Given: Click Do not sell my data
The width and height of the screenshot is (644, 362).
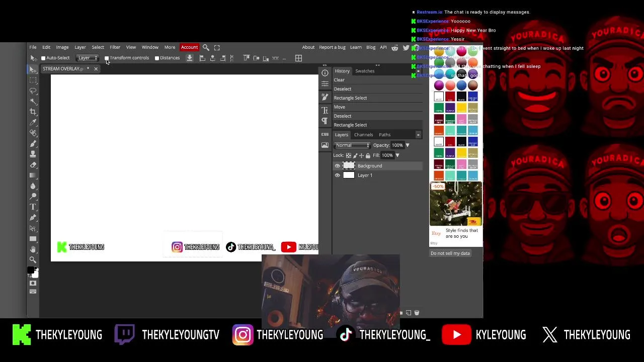Looking at the screenshot, I should [450, 253].
